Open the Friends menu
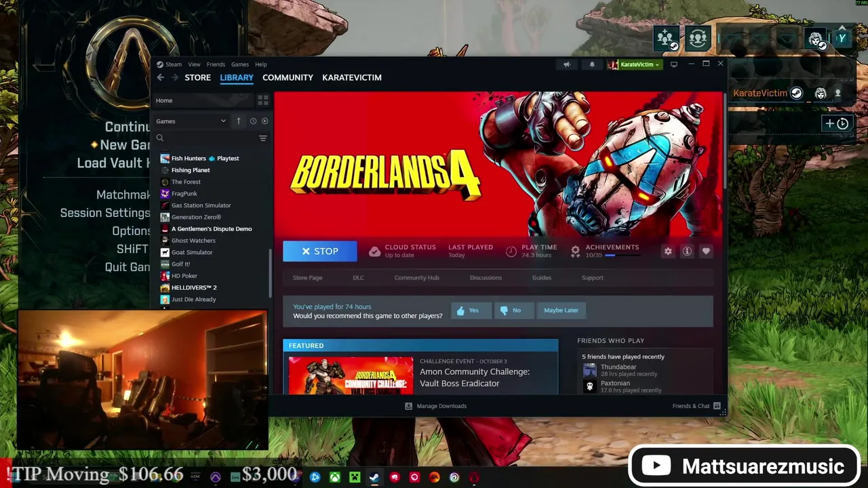The image size is (868, 488). pyautogui.click(x=216, y=64)
